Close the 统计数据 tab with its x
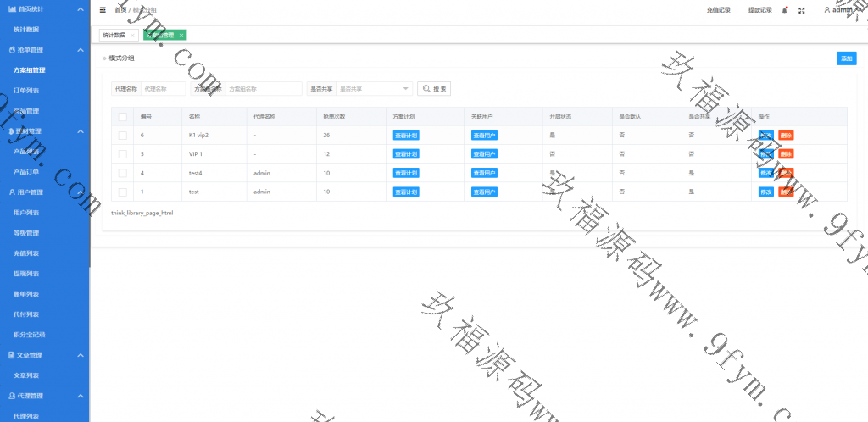This screenshot has height=422, width=868. click(x=132, y=36)
